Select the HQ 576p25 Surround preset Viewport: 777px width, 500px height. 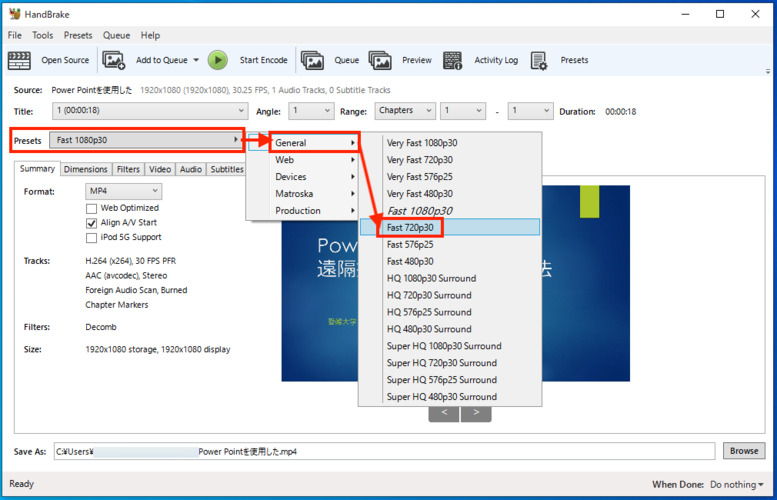450,312
